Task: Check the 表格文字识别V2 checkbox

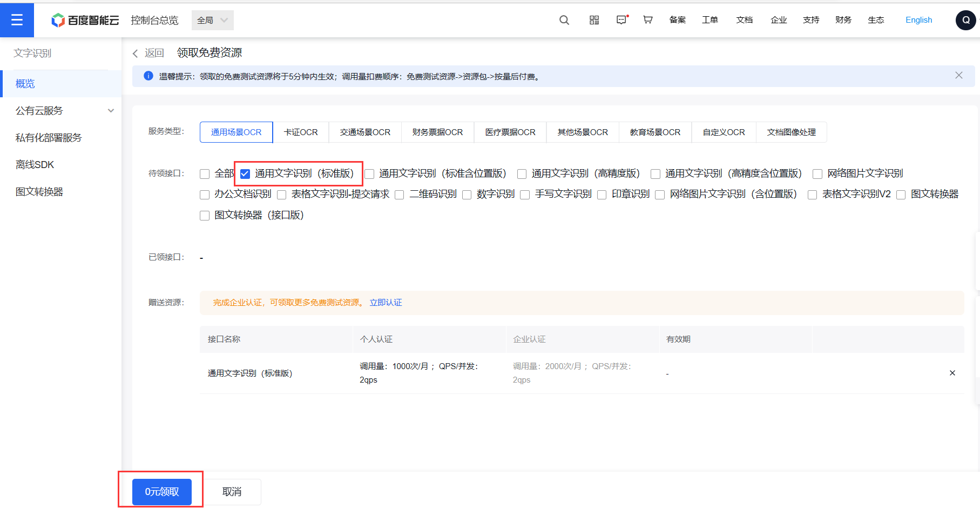Action: click(813, 195)
